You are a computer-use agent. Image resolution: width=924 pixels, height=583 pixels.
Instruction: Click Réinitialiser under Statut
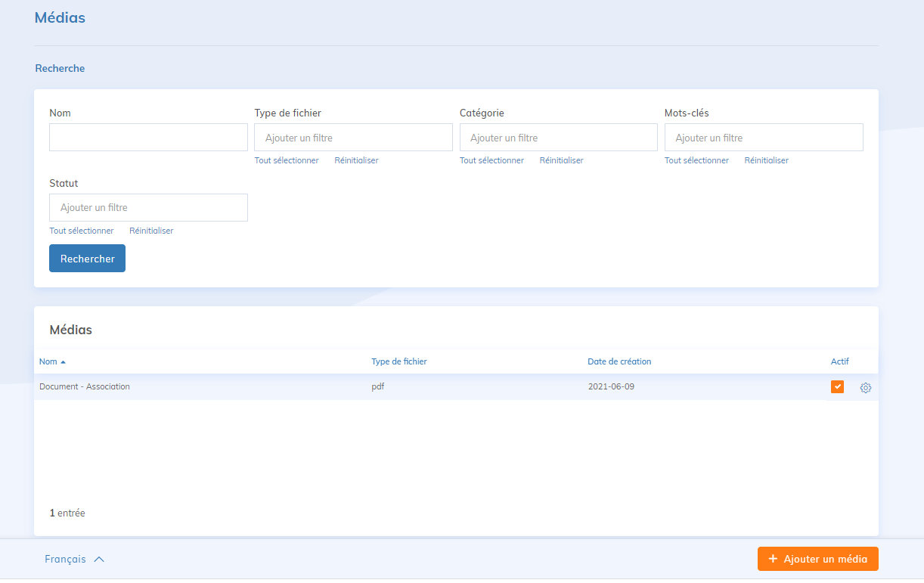pos(151,231)
